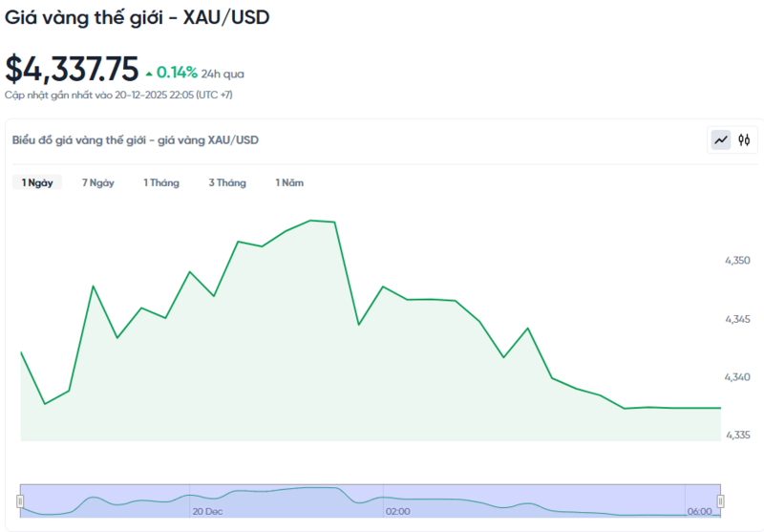Select the 7 Ngày time range
The width and height of the screenshot is (764, 532).
coord(97,182)
